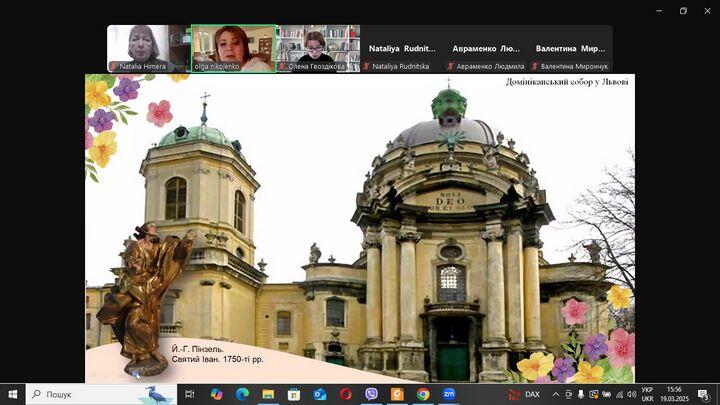
Task: Restore down the Zoom window
Action: 683,11
